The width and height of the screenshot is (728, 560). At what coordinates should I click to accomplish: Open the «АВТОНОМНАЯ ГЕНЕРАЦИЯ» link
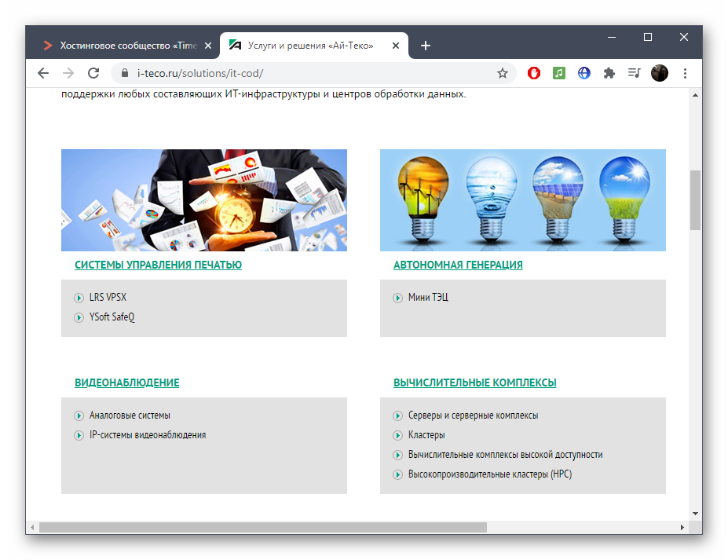pyautogui.click(x=459, y=265)
